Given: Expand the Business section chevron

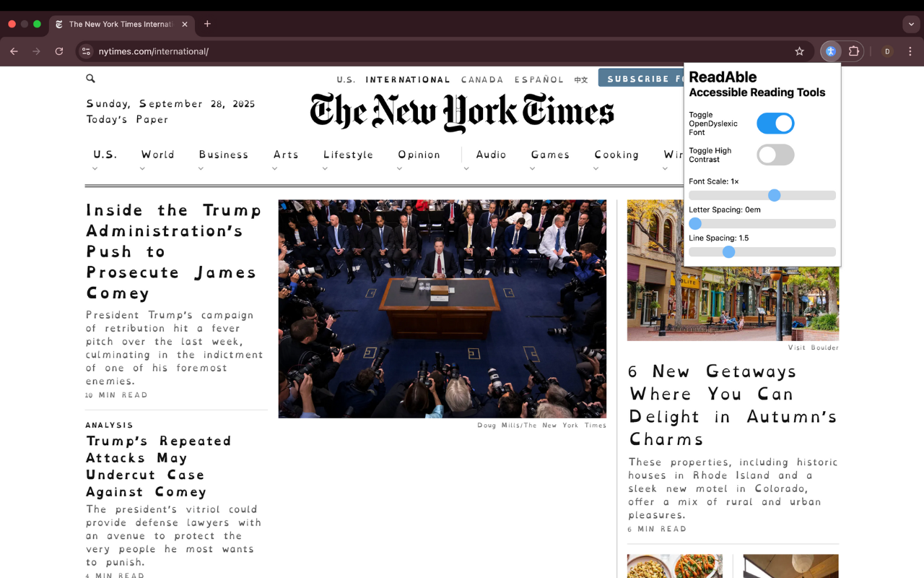Looking at the screenshot, I should (201, 169).
